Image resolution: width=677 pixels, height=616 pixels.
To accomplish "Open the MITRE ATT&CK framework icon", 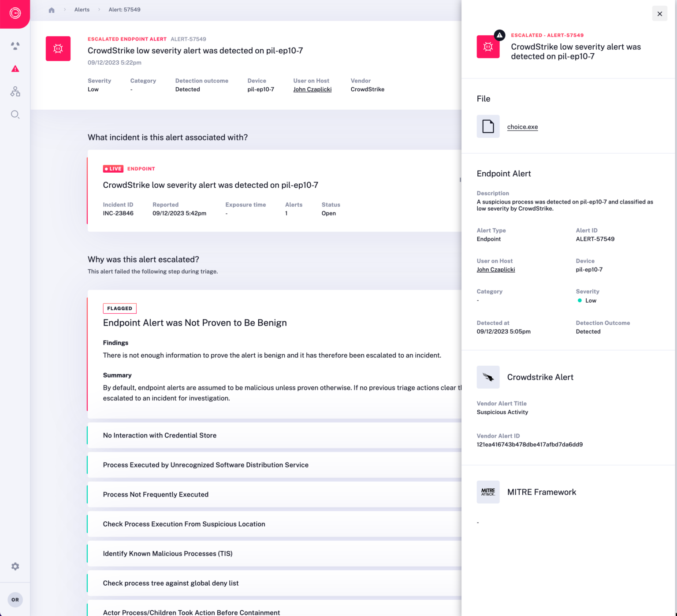I will pos(488,492).
